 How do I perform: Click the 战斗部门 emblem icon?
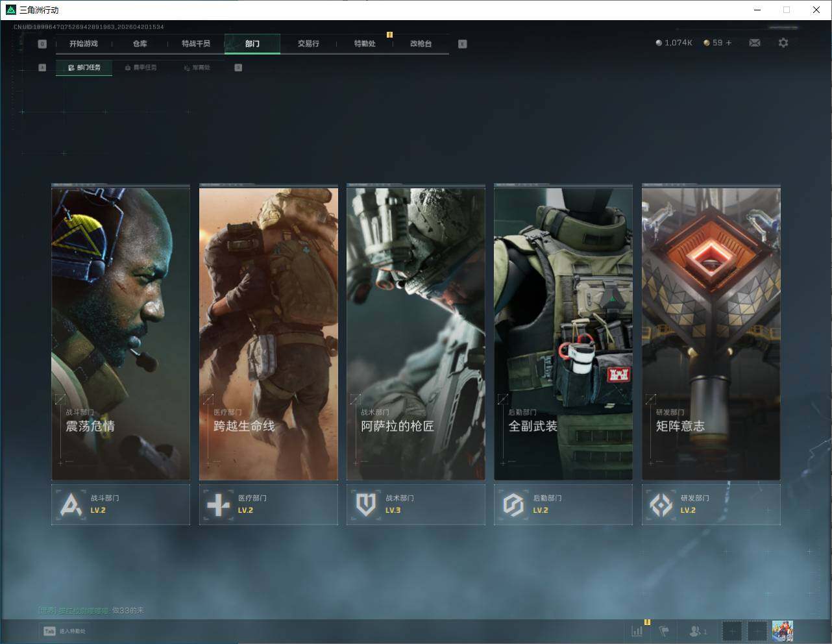71,504
